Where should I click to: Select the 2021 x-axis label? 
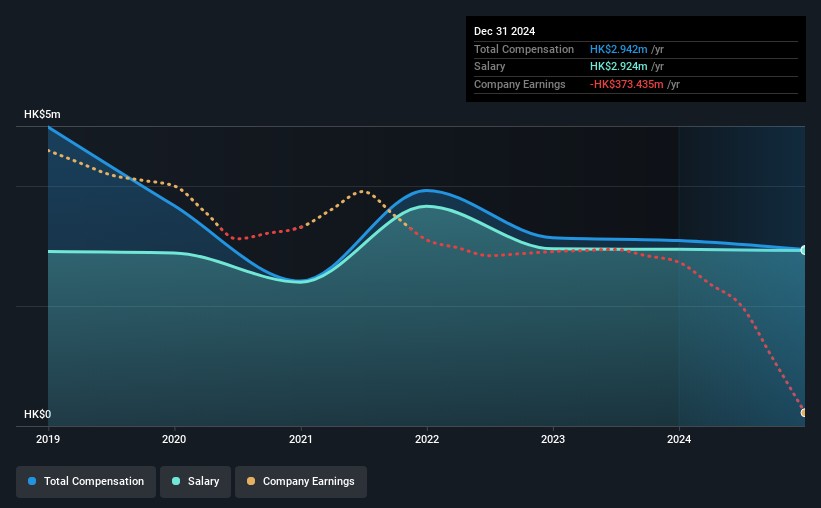coord(300,439)
